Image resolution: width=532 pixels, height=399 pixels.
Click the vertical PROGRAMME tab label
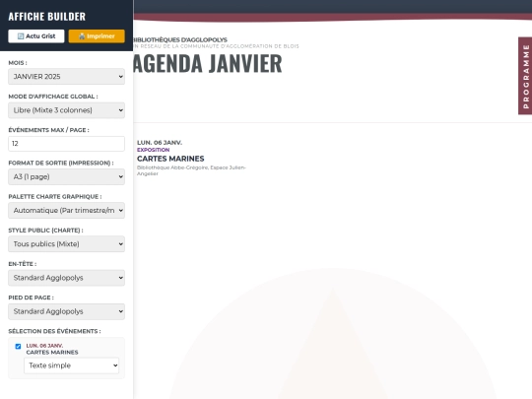tap(525, 76)
